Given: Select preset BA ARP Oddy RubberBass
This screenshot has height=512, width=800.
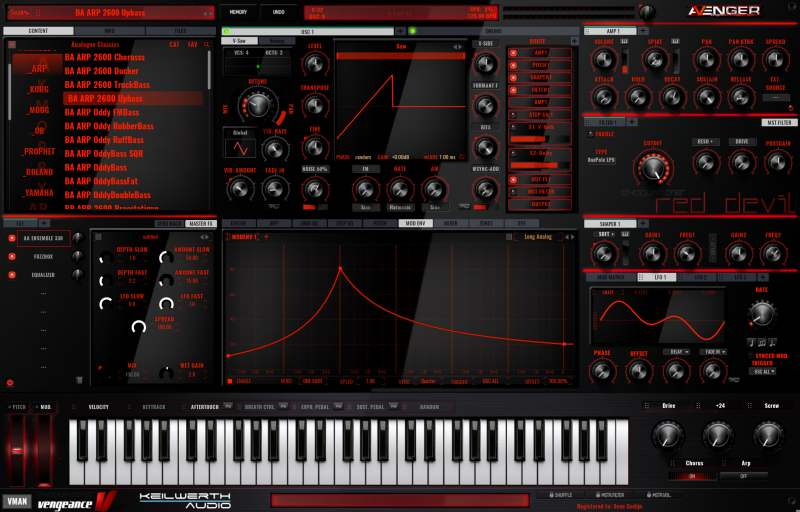Looking at the screenshot, I should tap(109, 126).
